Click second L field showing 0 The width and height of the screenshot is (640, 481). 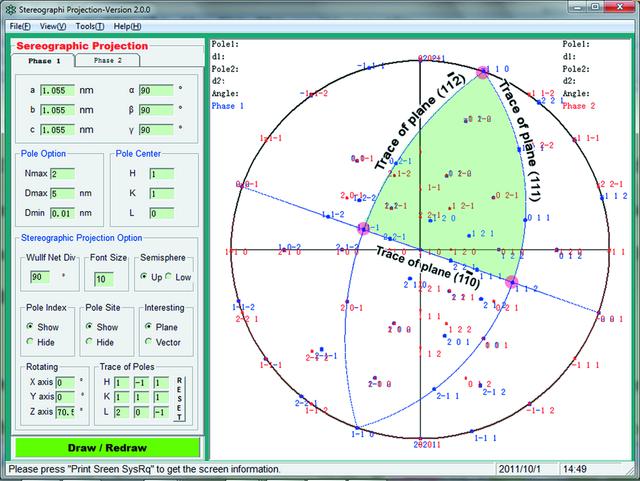142,412
